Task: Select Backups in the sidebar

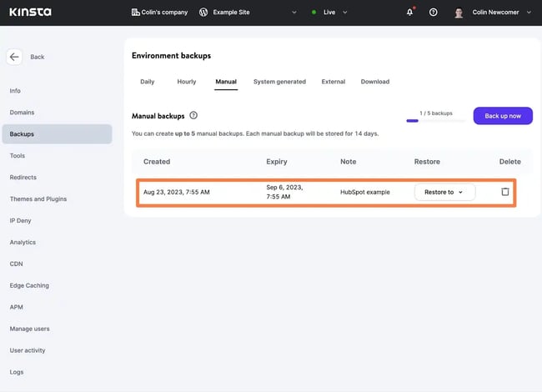Action: (x=57, y=133)
